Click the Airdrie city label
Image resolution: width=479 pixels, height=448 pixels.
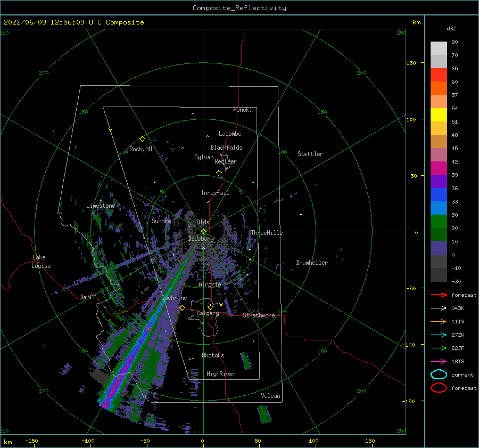[210, 284]
